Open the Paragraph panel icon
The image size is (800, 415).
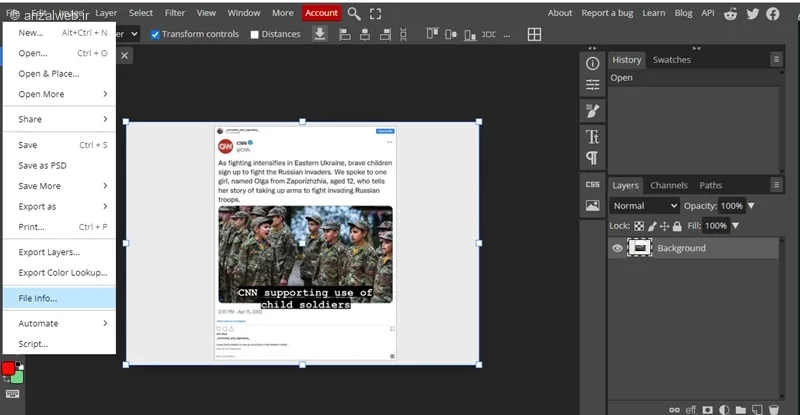(x=592, y=158)
